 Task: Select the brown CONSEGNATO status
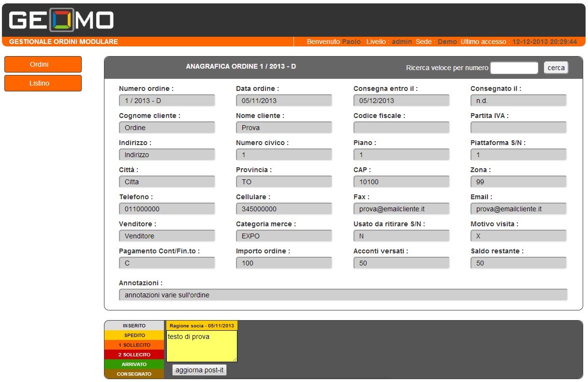tap(134, 374)
